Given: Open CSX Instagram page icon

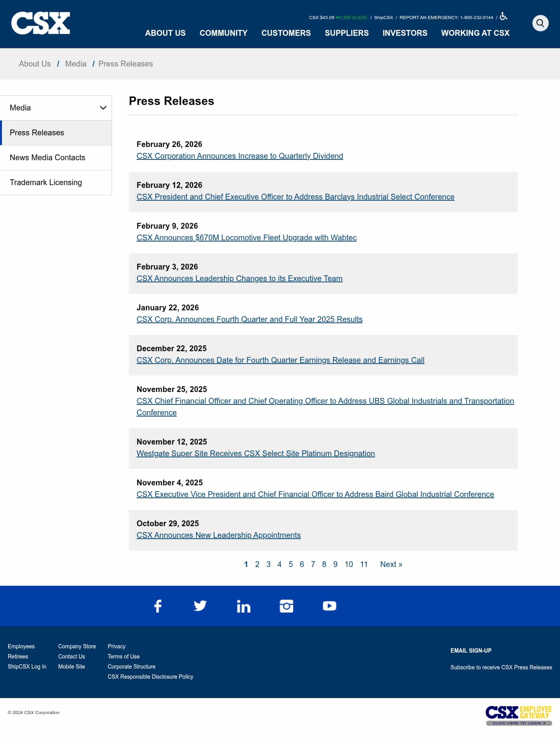Looking at the screenshot, I should (x=287, y=606).
